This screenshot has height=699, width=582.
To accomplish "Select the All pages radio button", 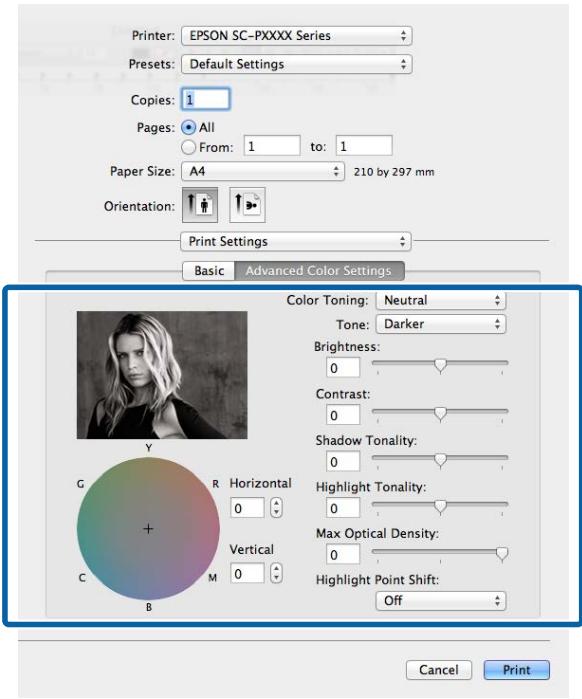I will [189, 127].
